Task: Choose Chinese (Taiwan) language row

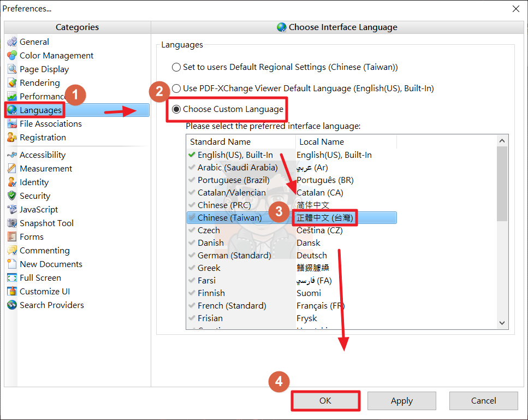Action: click(292, 217)
